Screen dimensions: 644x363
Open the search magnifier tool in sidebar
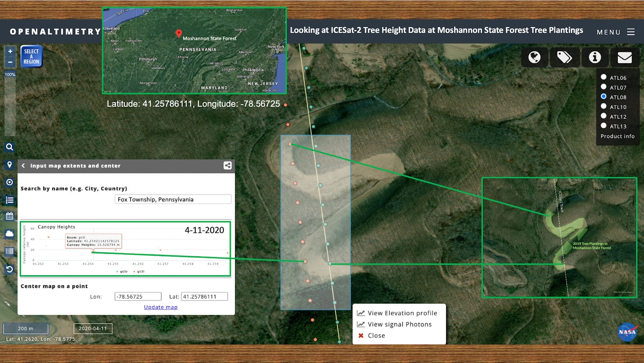tap(9, 147)
